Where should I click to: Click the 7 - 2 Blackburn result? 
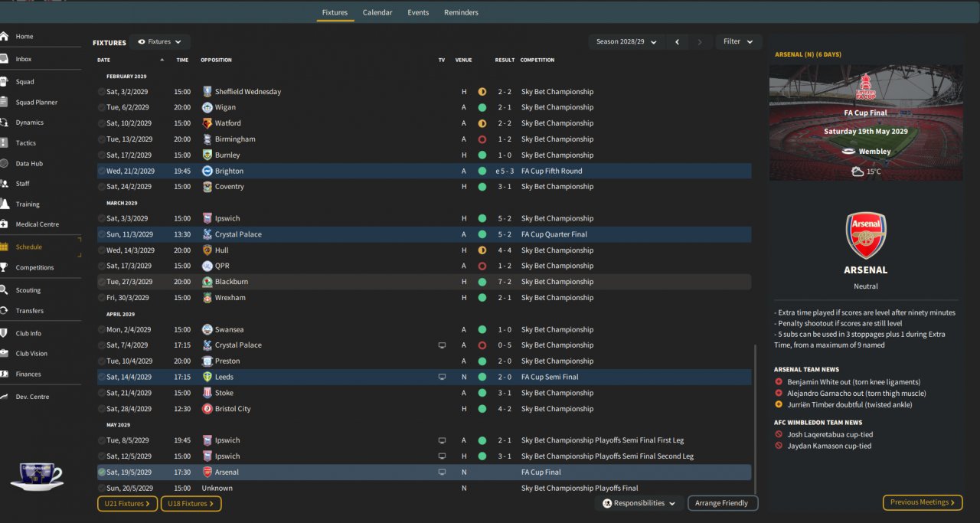[x=505, y=282]
